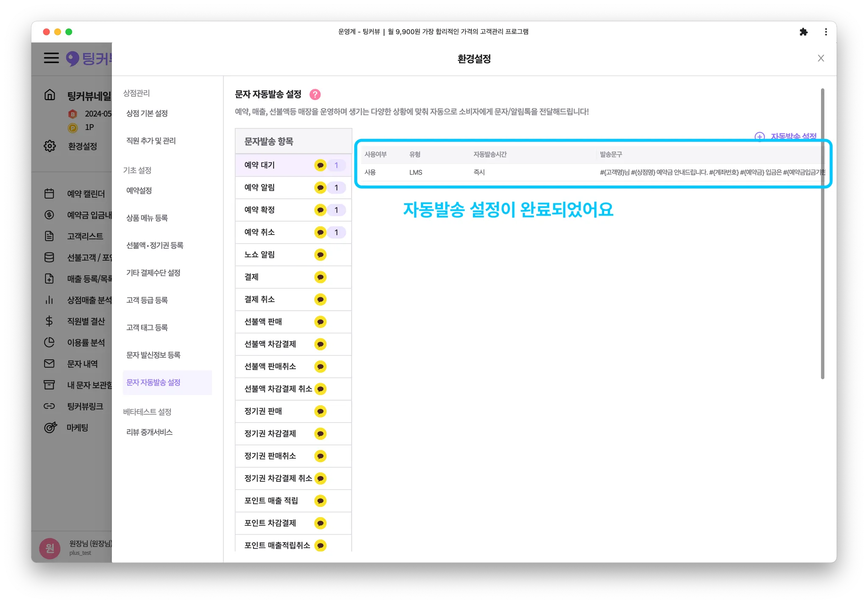
Task: Click the vertical scrollbar on the right
Action: [822, 233]
